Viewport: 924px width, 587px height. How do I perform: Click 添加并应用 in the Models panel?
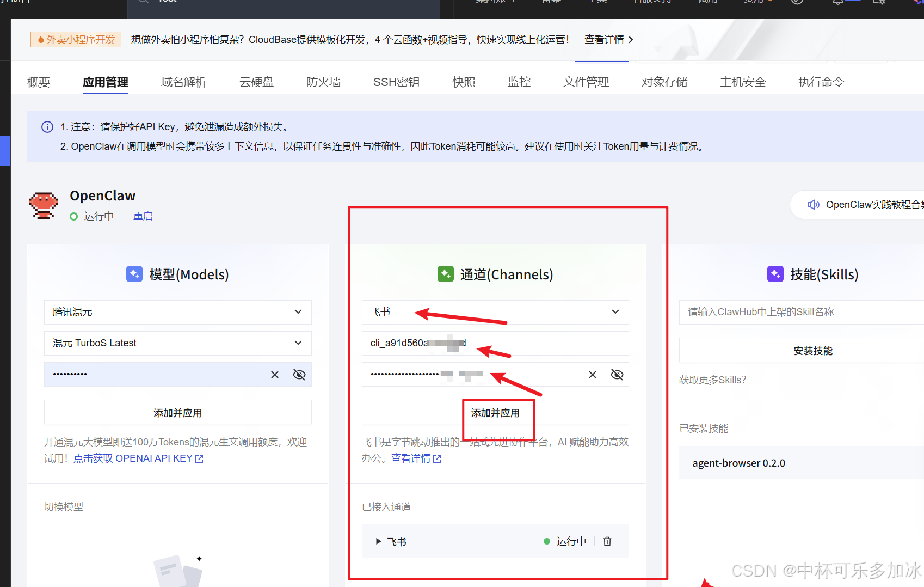[x=178, y=413]
